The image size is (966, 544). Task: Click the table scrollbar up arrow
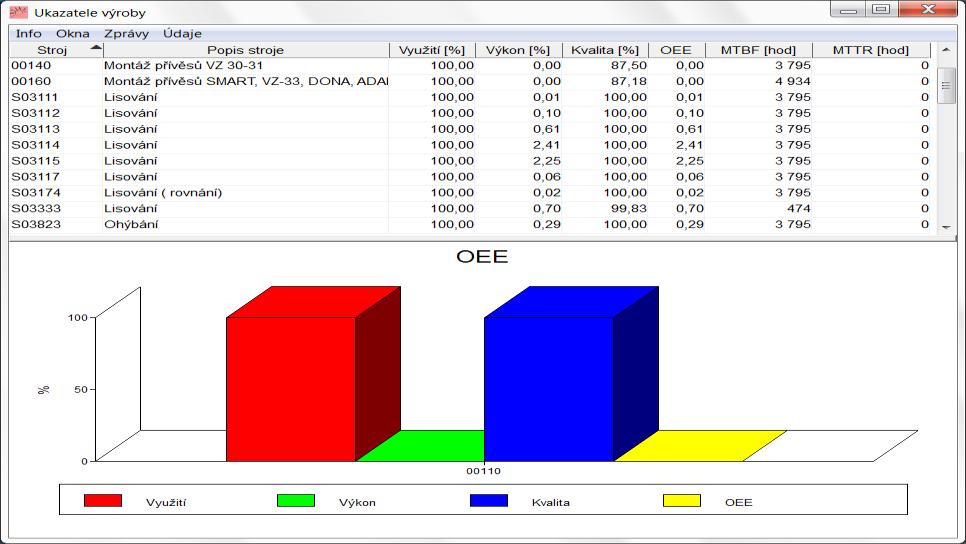pos(946,50)
